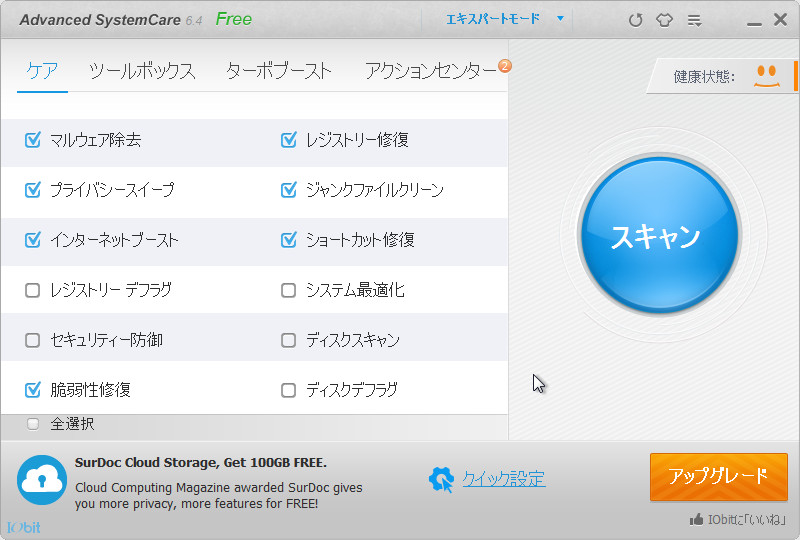Click the notification badge on アクションセンター
800x540 pixels.
pyautogui.click(x=505, y=66)
